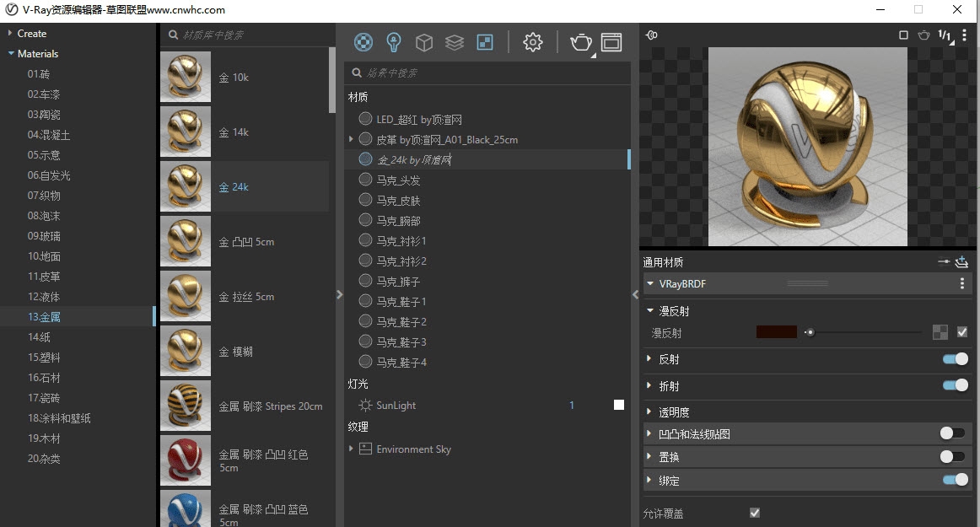The height and width of the screenshot is (527, 980).
Task: Open the dark diffuse color swatch
Action: coord(776,332)
